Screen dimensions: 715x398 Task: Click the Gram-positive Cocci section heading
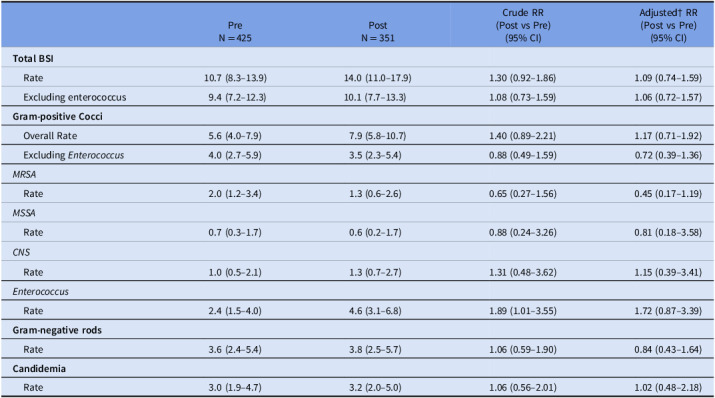(x=57, y=116)
